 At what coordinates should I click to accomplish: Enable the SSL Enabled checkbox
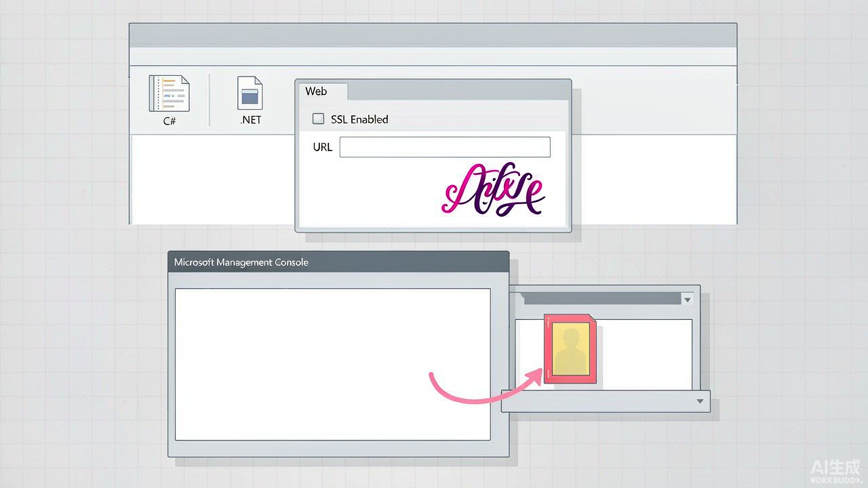(318, 119)
